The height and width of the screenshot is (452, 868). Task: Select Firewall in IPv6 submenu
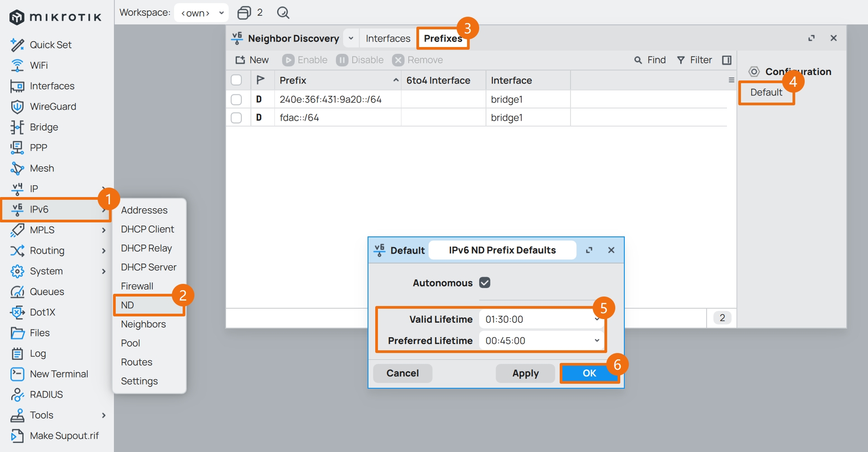[137, 286]
